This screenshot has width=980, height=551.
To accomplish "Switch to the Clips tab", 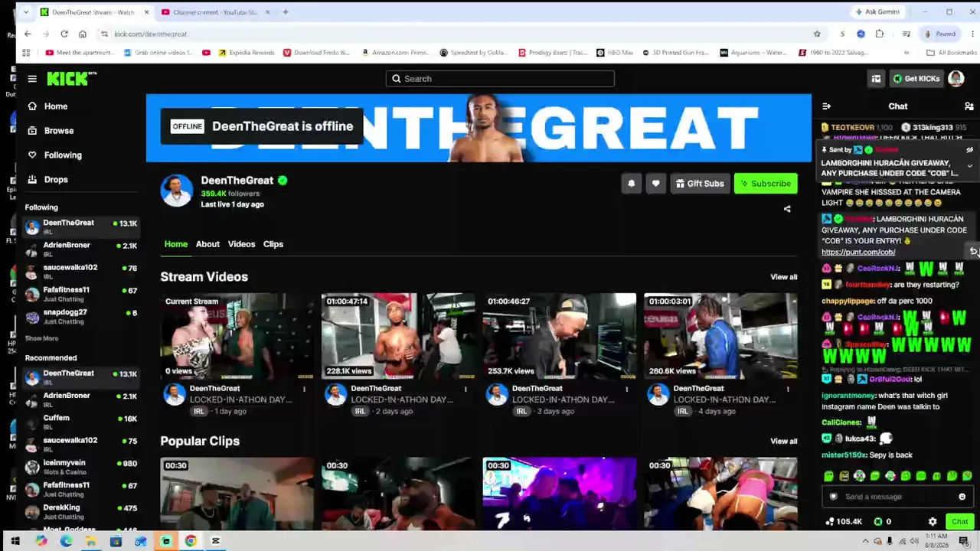I will [273, 244].
